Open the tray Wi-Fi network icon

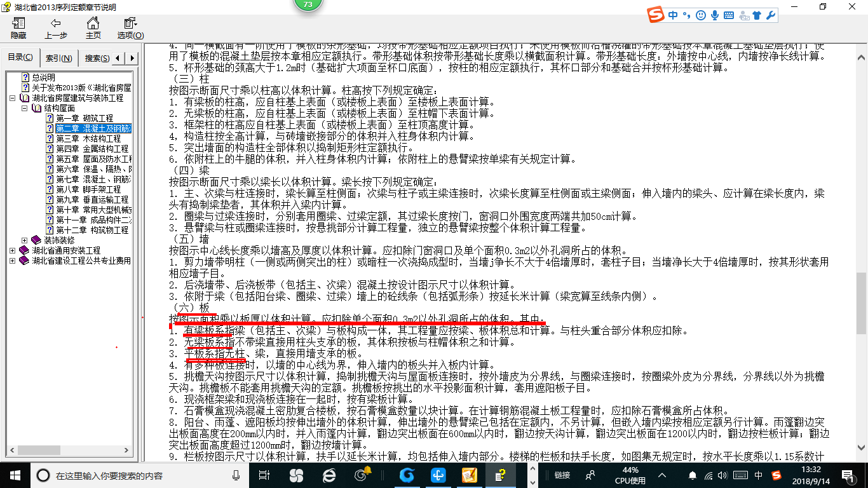point(709,475)
